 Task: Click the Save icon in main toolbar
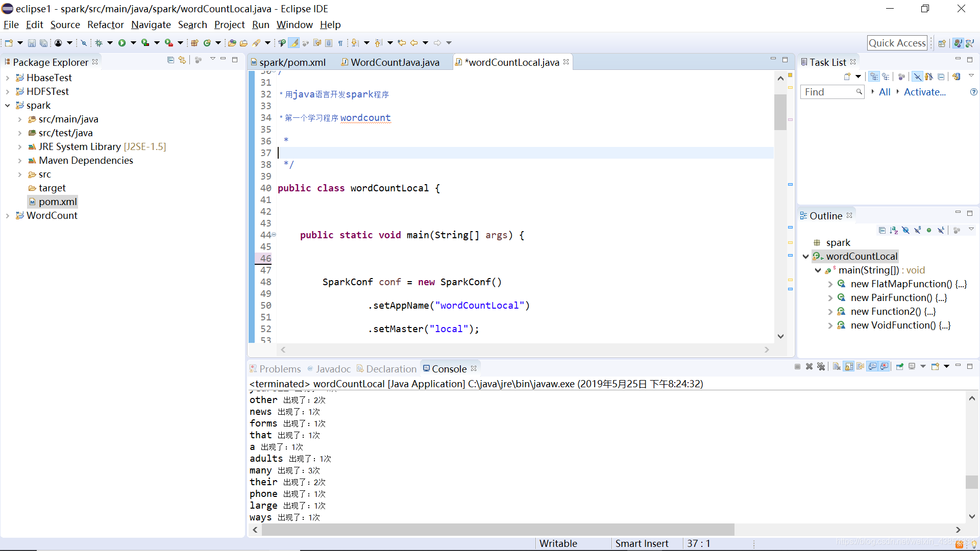click(x=32, y=43)
